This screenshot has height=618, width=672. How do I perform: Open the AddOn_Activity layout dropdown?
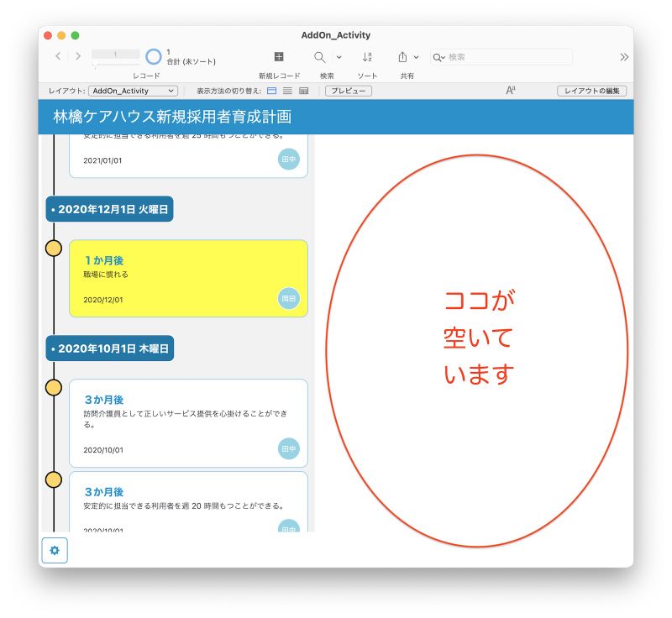click(x=133, y=91)
